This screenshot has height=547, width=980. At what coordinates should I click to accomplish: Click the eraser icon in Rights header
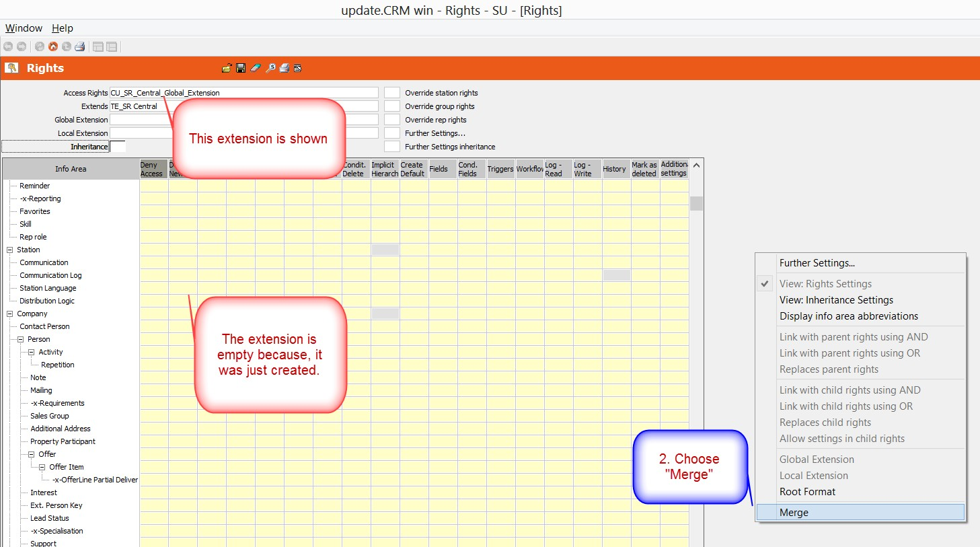coord(256,68)
